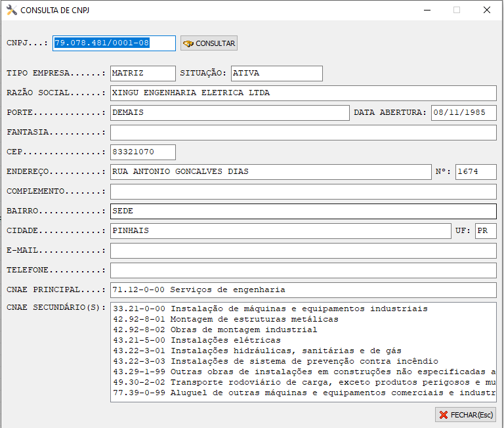The width and height of the screenshot is (504, 428).
Task: Select CNAE line 43.21-5-00 Instalações elétricas
Action: pos(197,340)
